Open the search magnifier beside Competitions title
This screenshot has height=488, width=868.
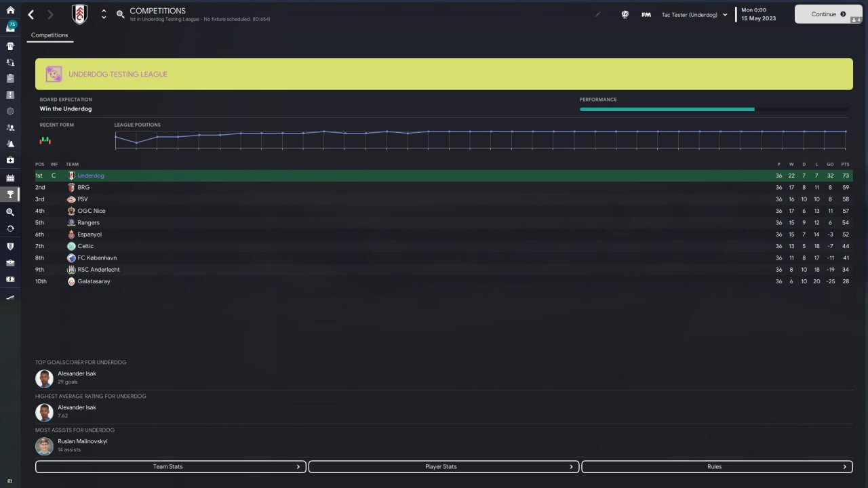(x=120, y=14)
